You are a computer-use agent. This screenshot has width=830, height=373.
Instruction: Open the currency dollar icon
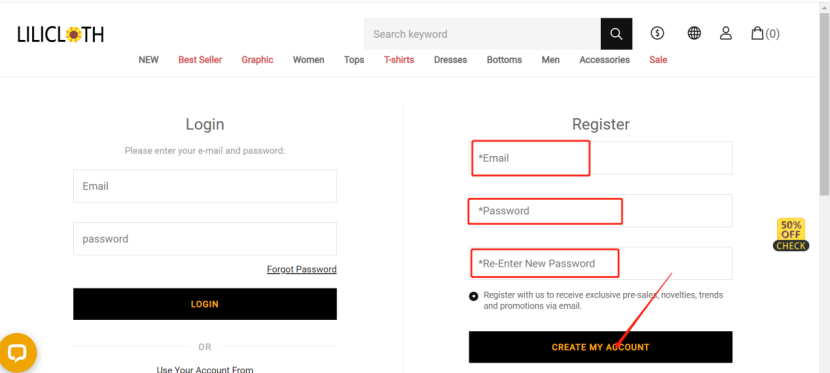657,33
